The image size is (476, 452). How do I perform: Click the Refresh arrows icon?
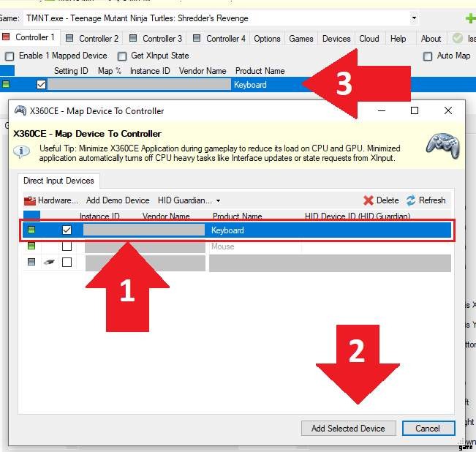411,200
